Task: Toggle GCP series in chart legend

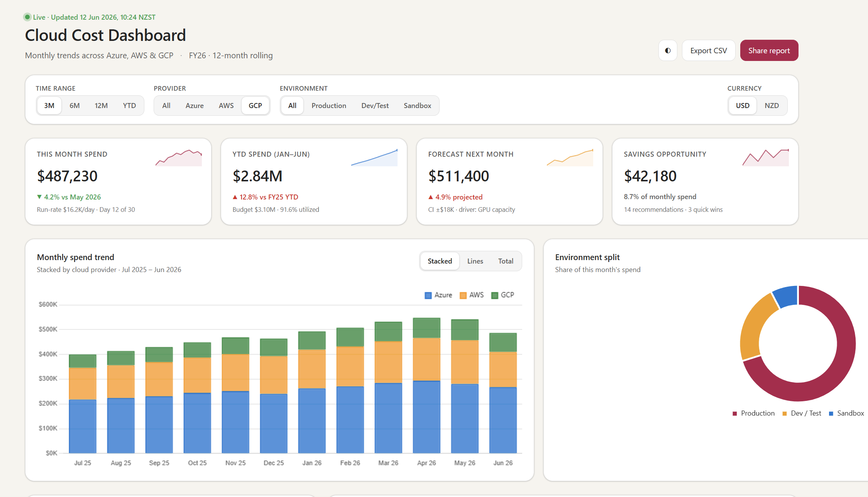Action: click(503, 295)
